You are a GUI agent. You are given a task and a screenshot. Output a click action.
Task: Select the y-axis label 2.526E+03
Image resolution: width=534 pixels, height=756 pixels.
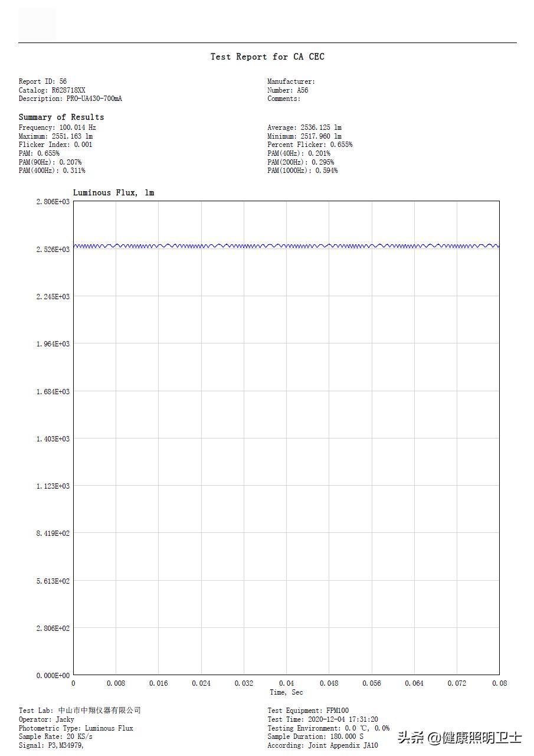click(x=53, y=250)
